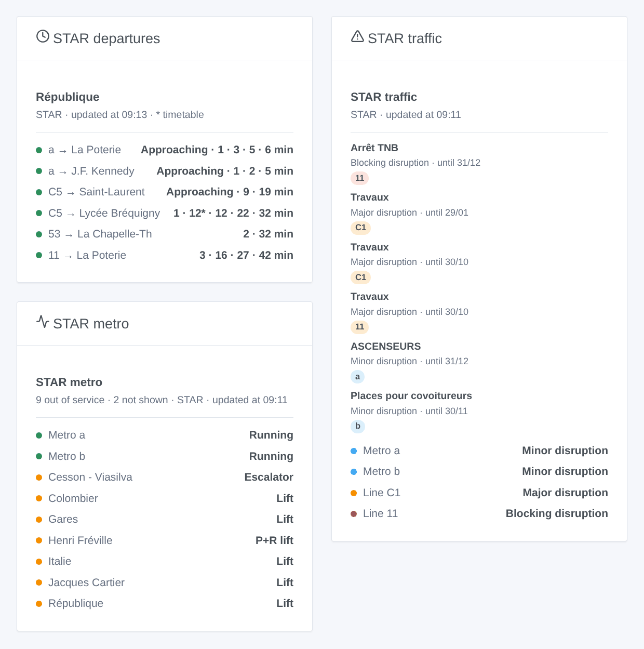Viewport: 644px width, 649px height.
Task: Select the Gares lift row
Action: pos(165,519)
